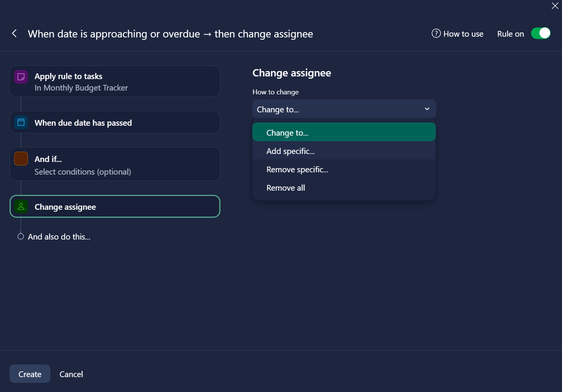562x392 pixels.
Task: Click the dropdown chevron arrow
Action: click(427, 109)
